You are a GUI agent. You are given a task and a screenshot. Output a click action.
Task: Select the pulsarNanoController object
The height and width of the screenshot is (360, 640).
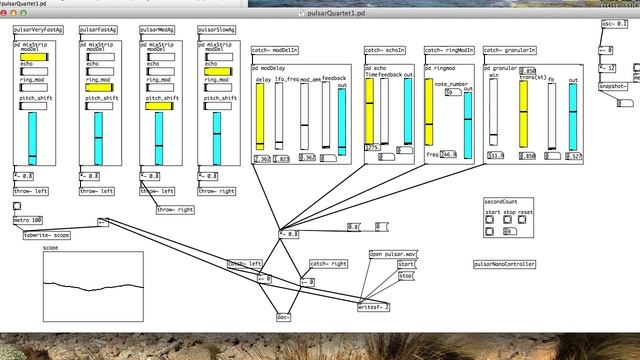pyautogui.click(x=504, y=264)
